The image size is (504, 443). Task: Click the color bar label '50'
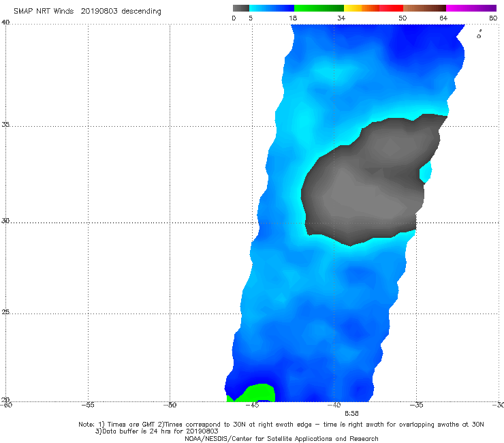[x=403, y=18]
